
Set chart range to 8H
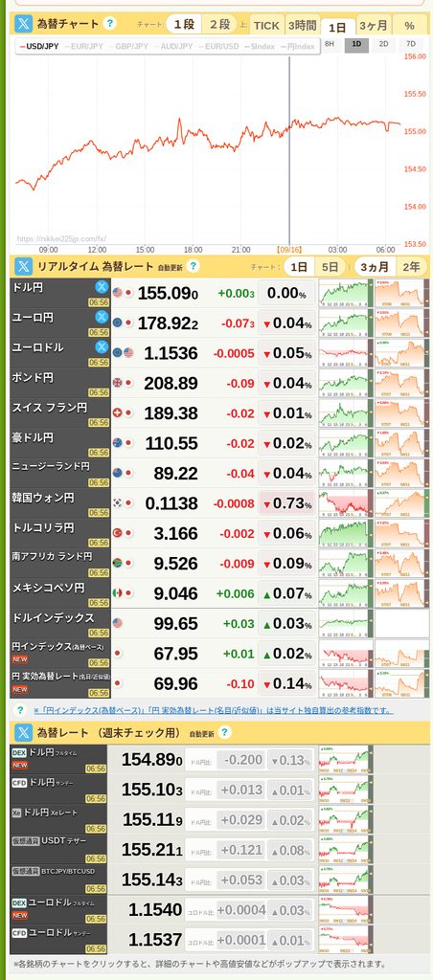pyautogui.click(x=330, y=44)
